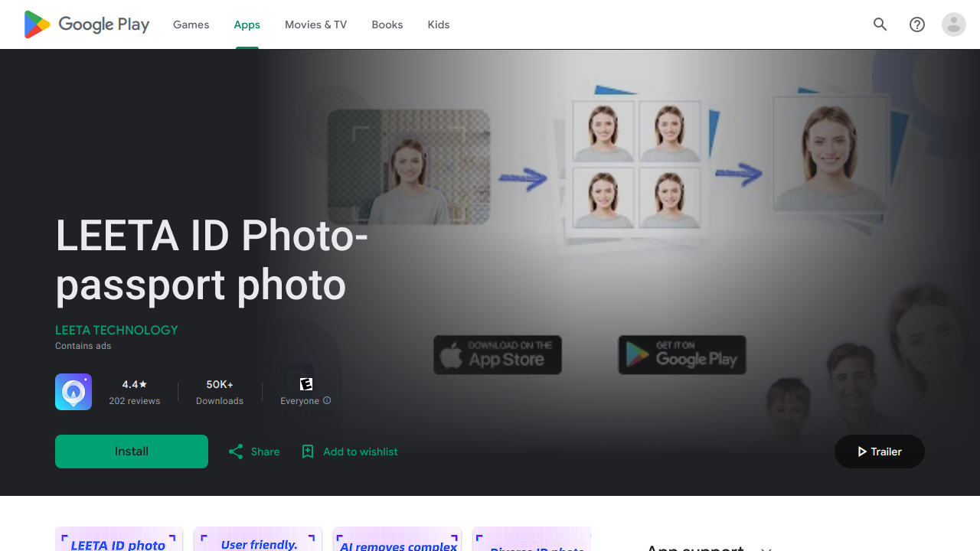Play the app Trailer
The image size is (980, 551).
(x=879, y=452)
